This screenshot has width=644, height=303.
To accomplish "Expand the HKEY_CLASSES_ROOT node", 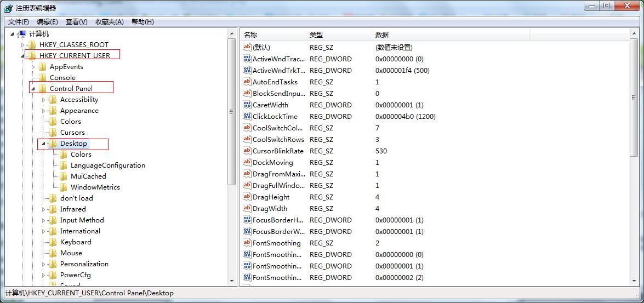I will click(x=22, y=45).
